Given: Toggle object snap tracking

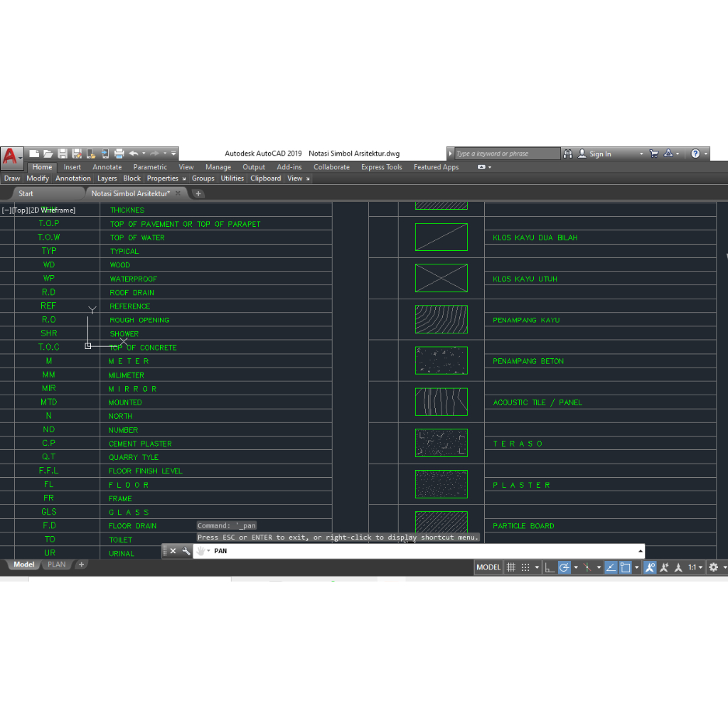Looking at the screenshot, I should tap(611, 567).
